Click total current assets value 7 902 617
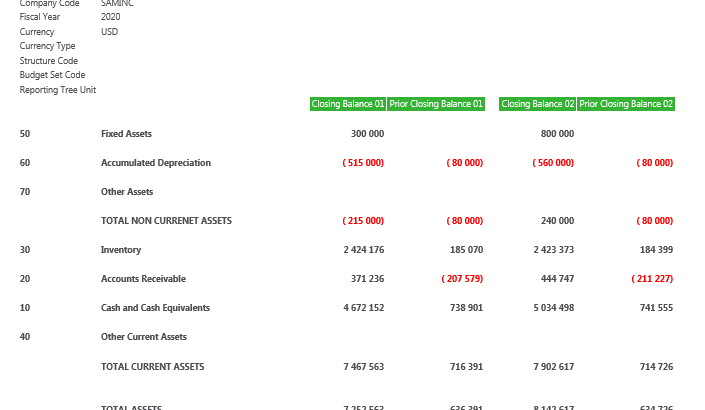Viewport: 705px width, 410px height. point(554,367)
